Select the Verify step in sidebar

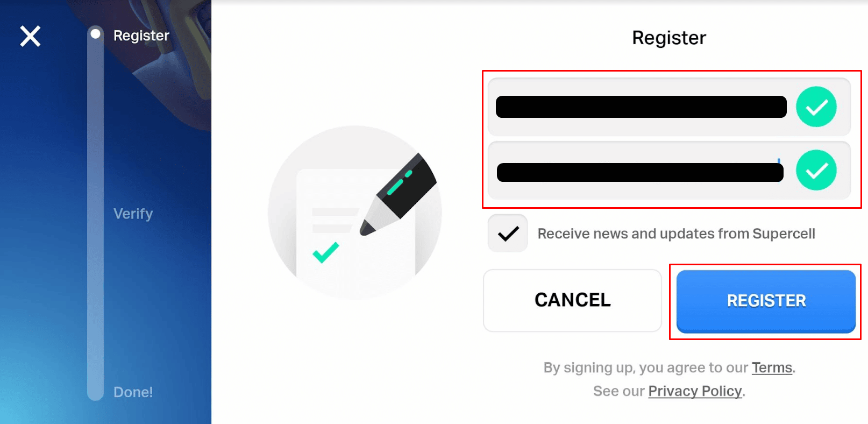(x=133, y=214)
